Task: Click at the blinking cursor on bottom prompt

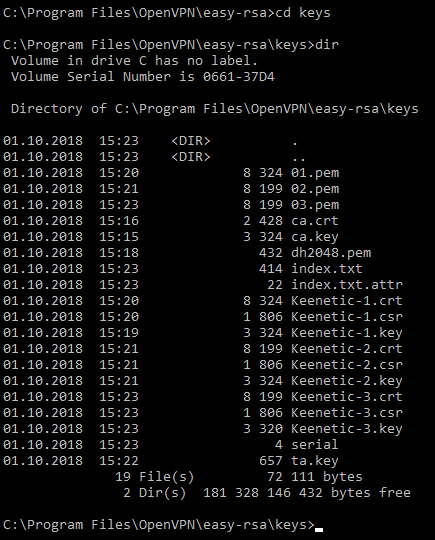Action: [x=319, y=530]
